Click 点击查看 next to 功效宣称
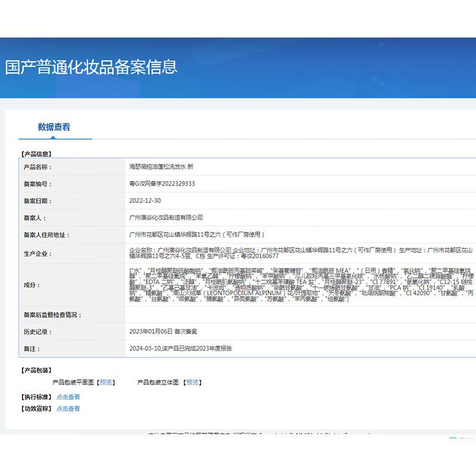This screenshot has height=476, width=476. pos(67,409)
